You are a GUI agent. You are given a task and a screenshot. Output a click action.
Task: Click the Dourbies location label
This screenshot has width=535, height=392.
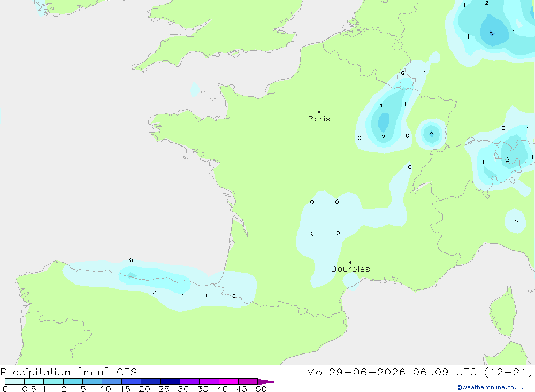click(350, 269)
